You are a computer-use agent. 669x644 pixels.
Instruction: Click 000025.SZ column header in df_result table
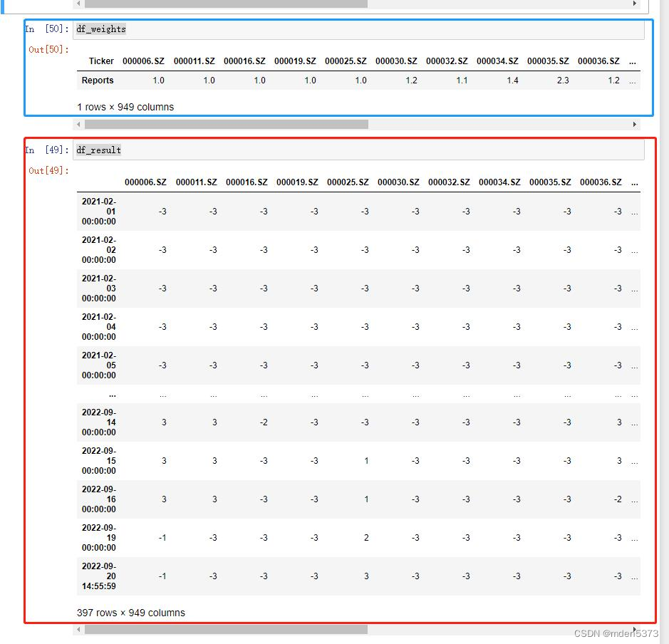348,182
